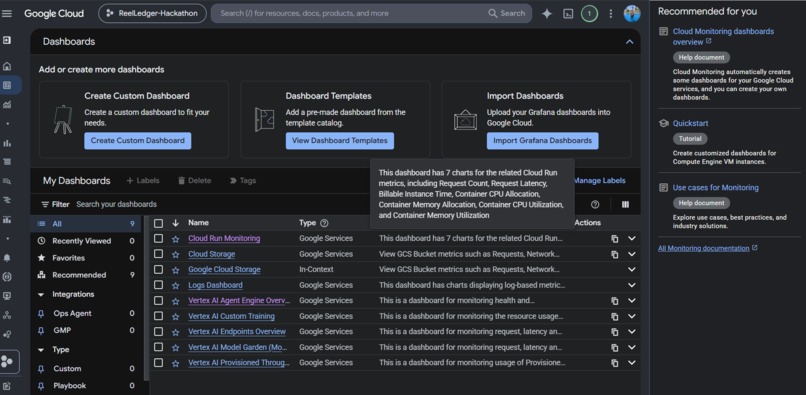Viewport: 806px width, 395px height.
Task: Copy the Vertex AI Endpoints Overview dashboard
Action: pos(614,332)
